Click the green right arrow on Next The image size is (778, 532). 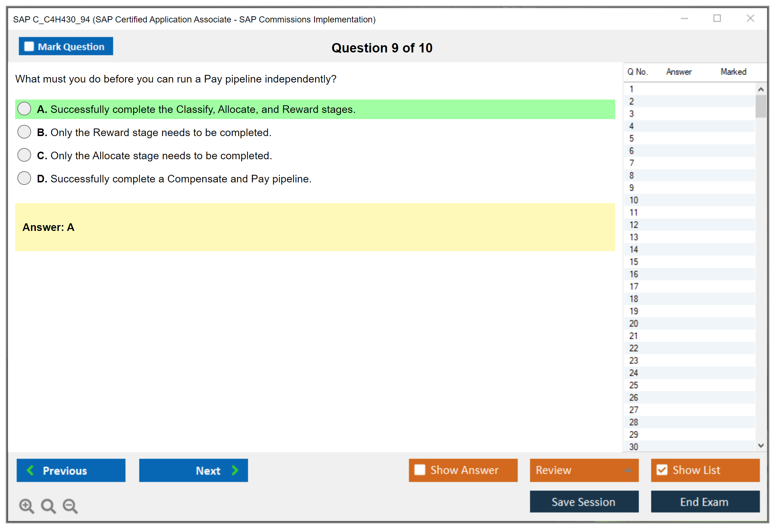[x=235, y=470]
